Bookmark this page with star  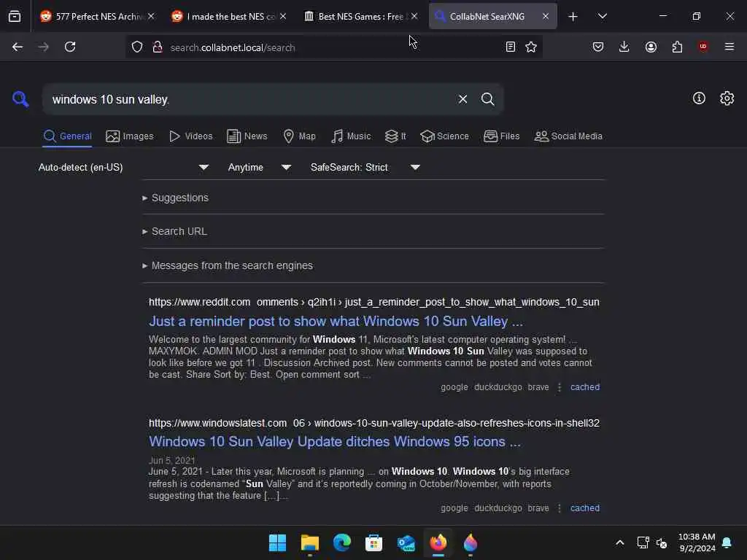click(x=531, y=47)
